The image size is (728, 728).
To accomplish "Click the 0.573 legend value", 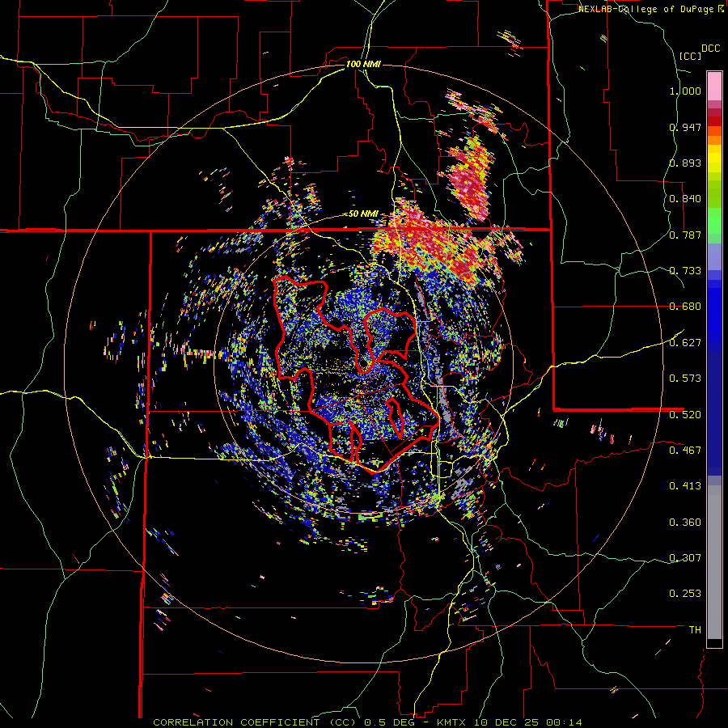I will tap(685, 379).
